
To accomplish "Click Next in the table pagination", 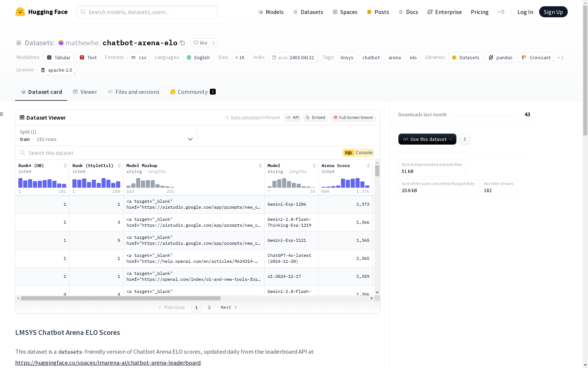I will [x=229, y=307].
